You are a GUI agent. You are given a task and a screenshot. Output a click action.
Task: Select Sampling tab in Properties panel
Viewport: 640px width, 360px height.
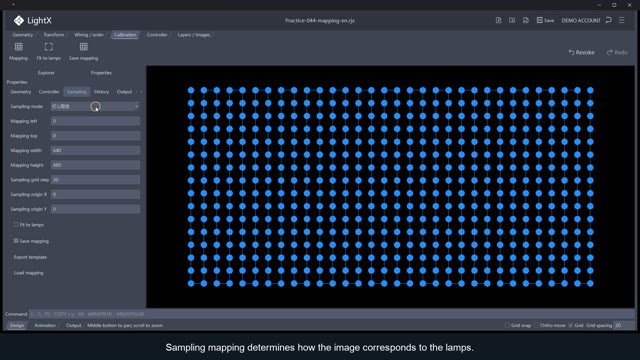(77, 92)
